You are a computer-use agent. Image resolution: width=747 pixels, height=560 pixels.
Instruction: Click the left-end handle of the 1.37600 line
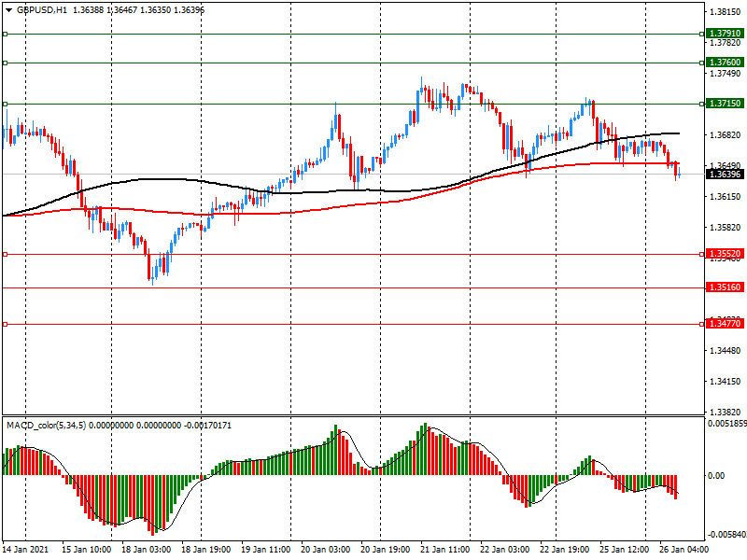pyautogui.click(x=6, y=63)
